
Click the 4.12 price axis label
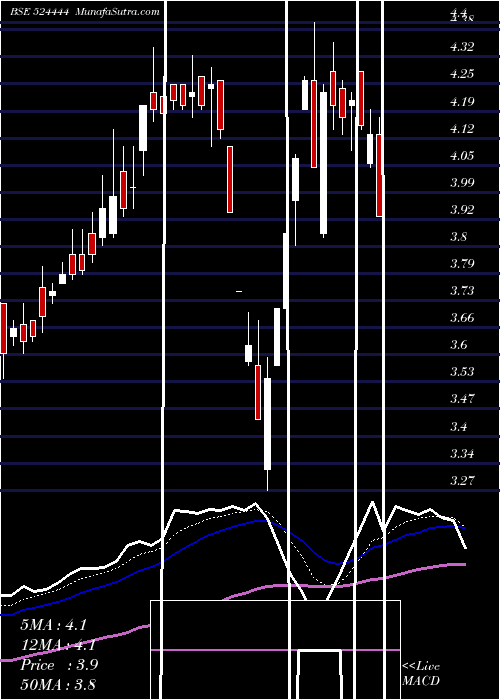coord(462,129)
